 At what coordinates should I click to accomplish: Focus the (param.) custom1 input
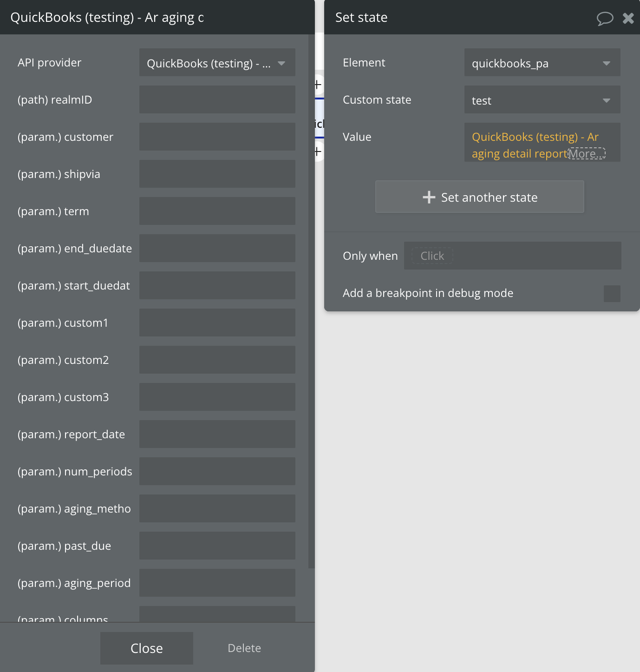(x=217, y=323)
